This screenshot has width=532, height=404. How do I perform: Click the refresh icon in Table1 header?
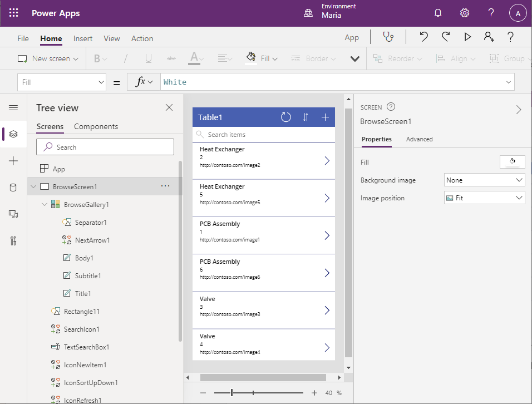click(x=285, y=117)
